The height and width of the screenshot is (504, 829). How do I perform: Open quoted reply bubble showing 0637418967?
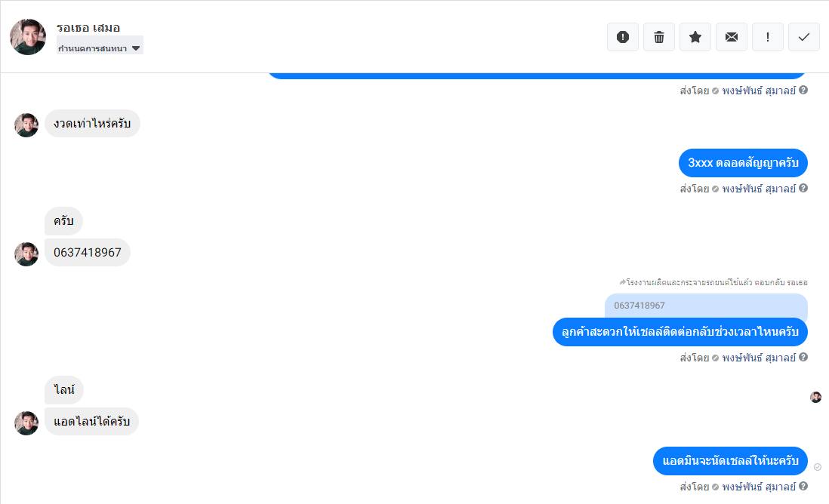706,306
